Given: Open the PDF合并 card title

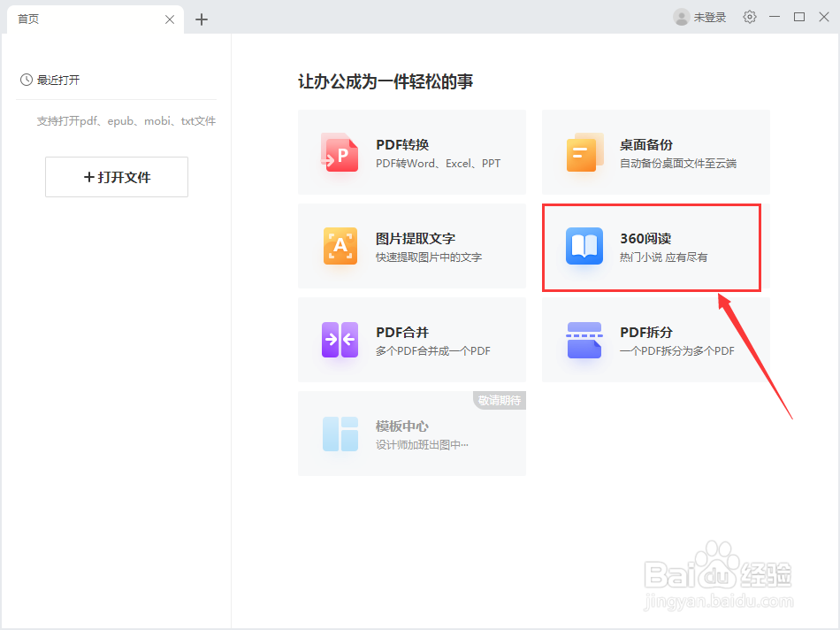Looking at the screenshot, I should coord(402,333).
